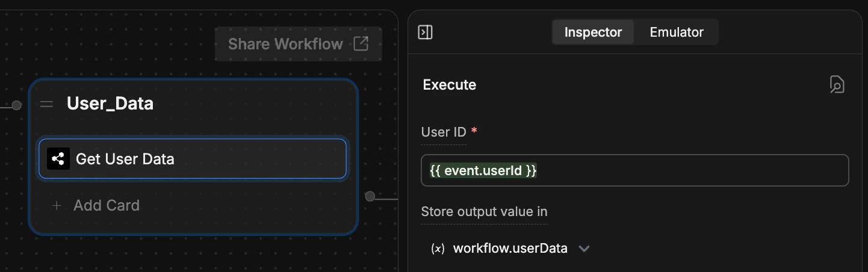Click the variable (x) icon beside workflow.userData

[438, 249]
